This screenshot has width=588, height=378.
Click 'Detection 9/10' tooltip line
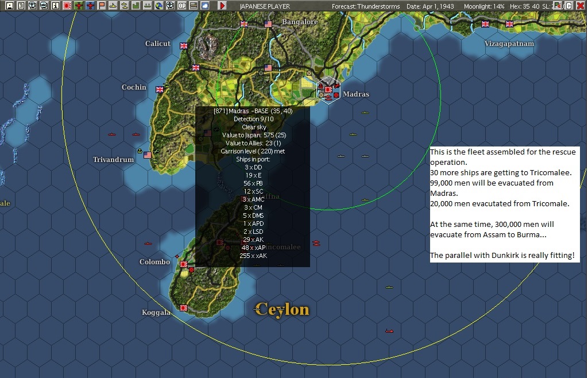tap(253, 119)
